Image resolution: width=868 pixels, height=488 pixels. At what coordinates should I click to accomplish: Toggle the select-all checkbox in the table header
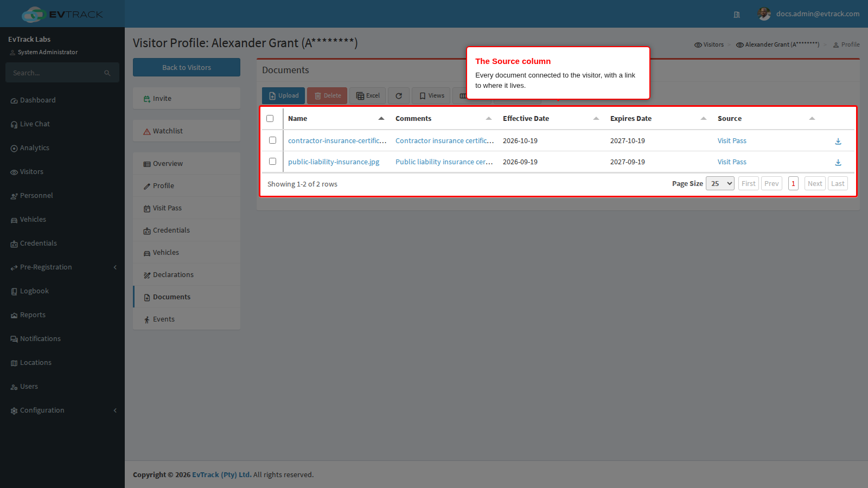tap(270, 119)
